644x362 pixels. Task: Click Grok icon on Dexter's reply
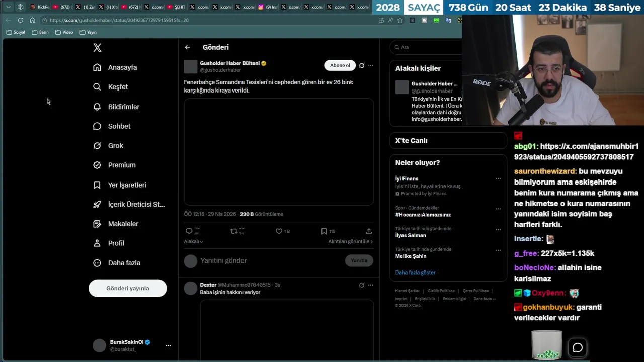pyautogui.click(x=361, y=285)
